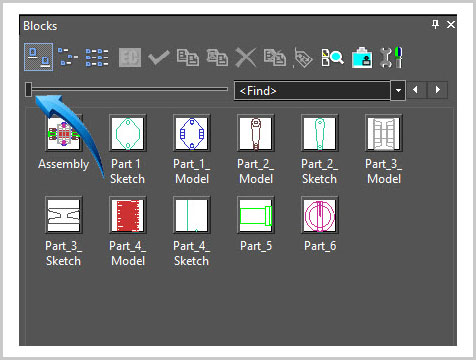Click the purge tag icon

(x=303, y=57)
